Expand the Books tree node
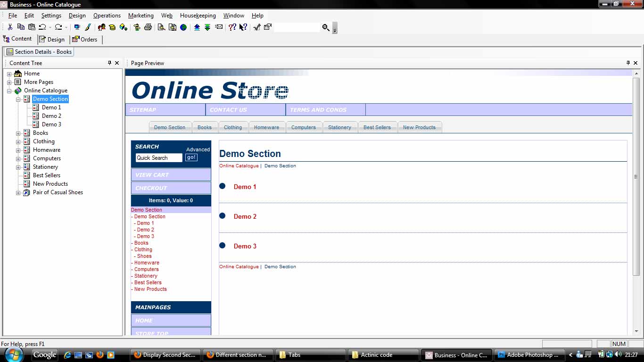The image size is (644, 362). pyautogui.click(x=18, y=133)
